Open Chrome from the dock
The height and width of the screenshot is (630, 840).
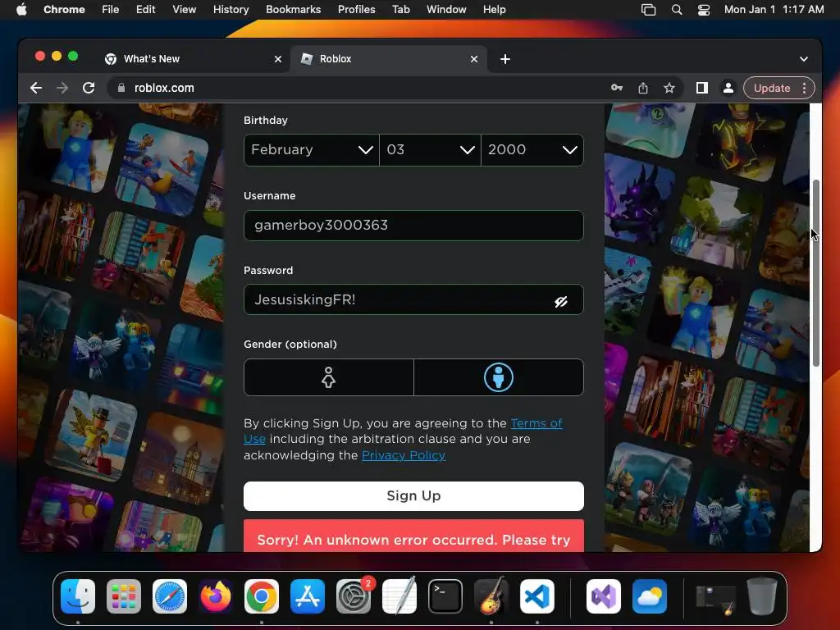262,596
